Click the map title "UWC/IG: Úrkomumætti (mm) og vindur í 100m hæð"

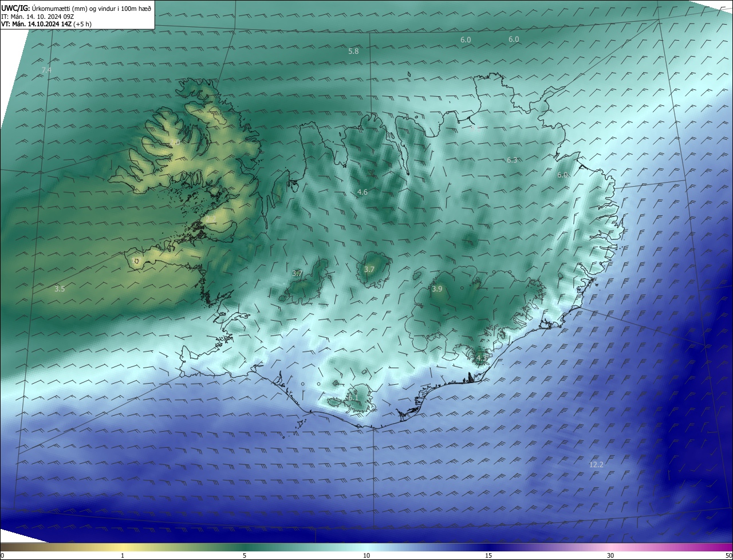76,9
